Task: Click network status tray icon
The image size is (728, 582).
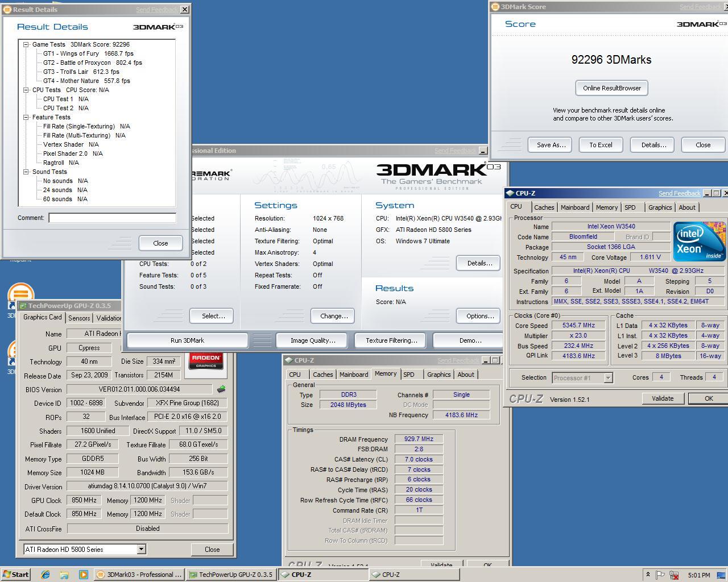Action: click(x=674, y=575)
